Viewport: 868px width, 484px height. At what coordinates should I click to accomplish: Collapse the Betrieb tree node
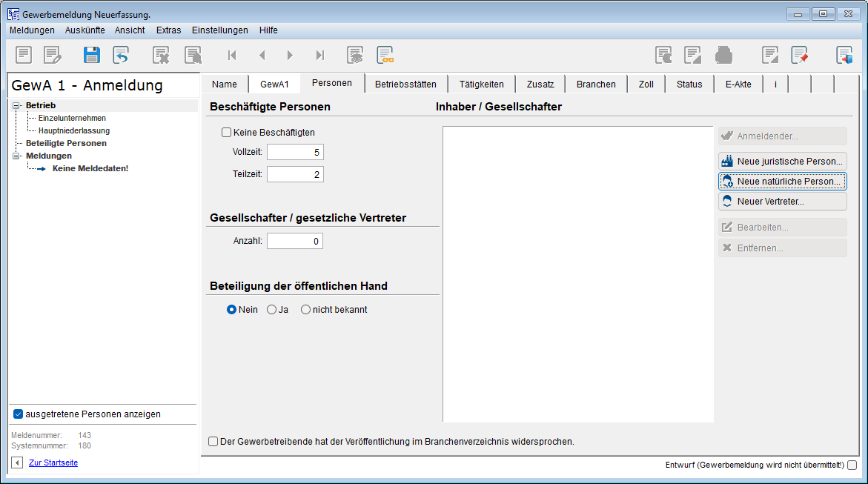click(x=16, y=106)
